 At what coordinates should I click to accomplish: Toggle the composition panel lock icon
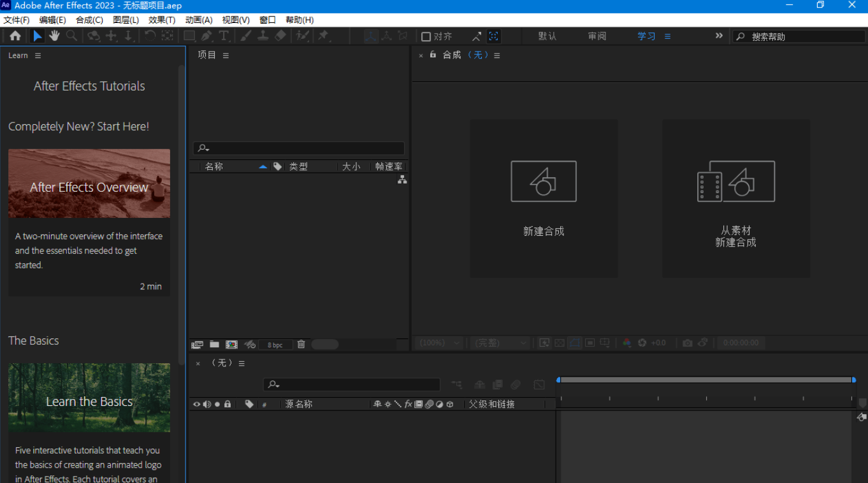click(433, 55)
